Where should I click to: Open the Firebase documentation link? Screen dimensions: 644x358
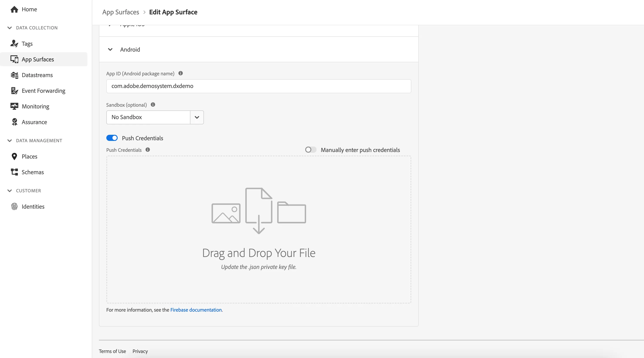(x=196, y=310)
